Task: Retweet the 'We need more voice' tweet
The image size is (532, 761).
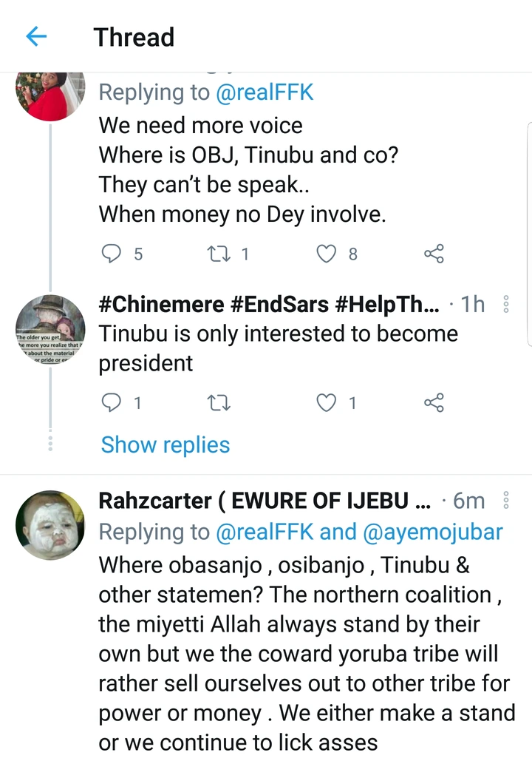Action: [x=218, y=254]
